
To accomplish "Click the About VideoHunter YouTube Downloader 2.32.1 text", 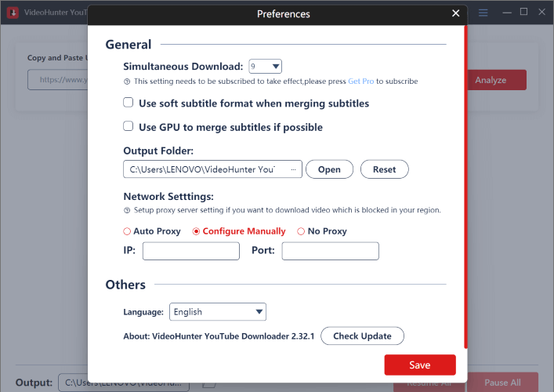I will point(219,336).
